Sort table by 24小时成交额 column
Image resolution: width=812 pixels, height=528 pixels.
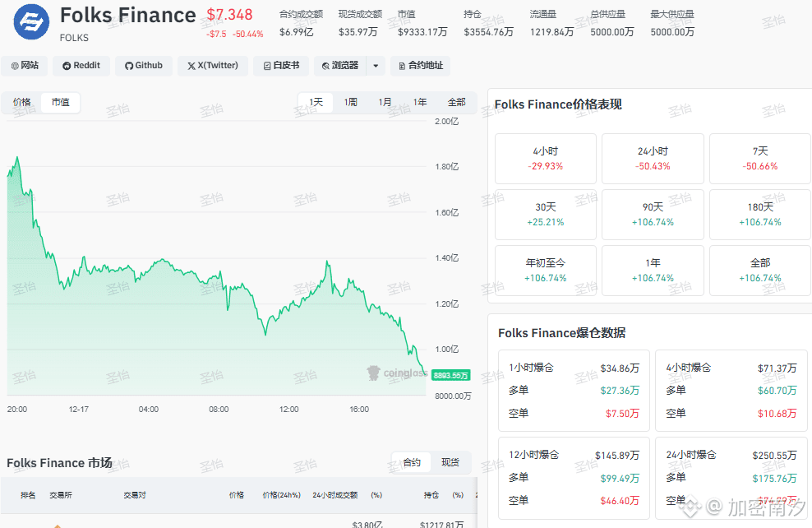(335, 495)
